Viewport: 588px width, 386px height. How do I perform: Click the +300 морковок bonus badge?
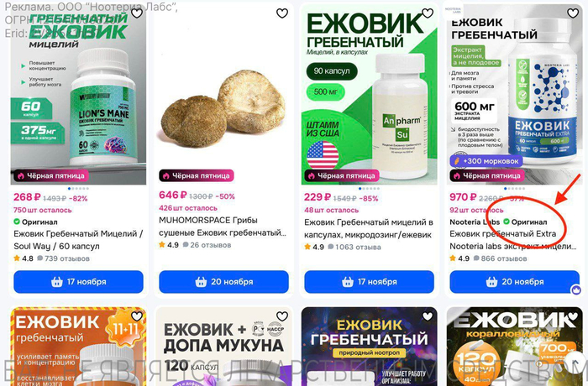[x=486, y=161]
